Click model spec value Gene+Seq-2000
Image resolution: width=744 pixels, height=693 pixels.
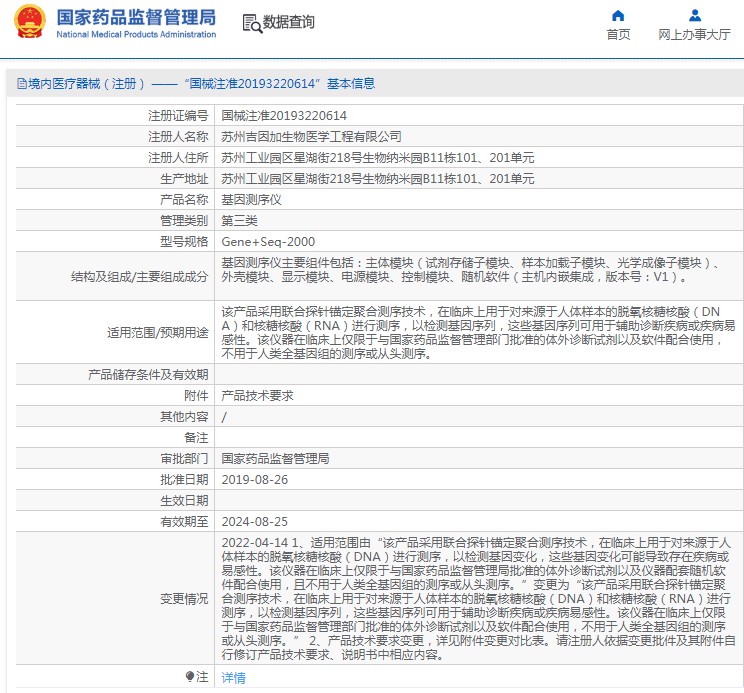coord(268,242)
